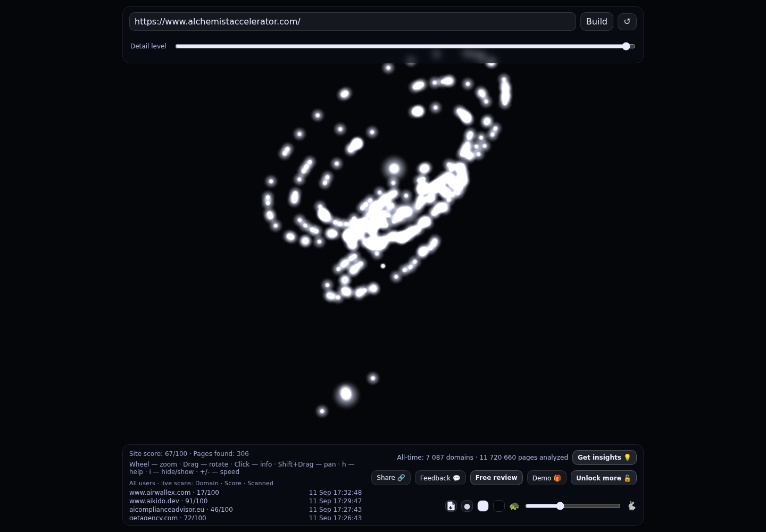Click the Detail level label

148,46
